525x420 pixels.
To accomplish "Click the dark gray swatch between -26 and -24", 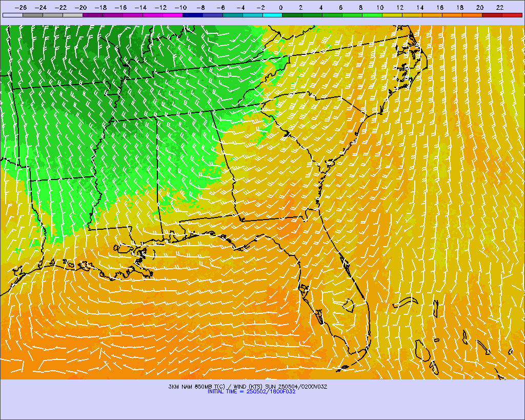I will [33, 15].
